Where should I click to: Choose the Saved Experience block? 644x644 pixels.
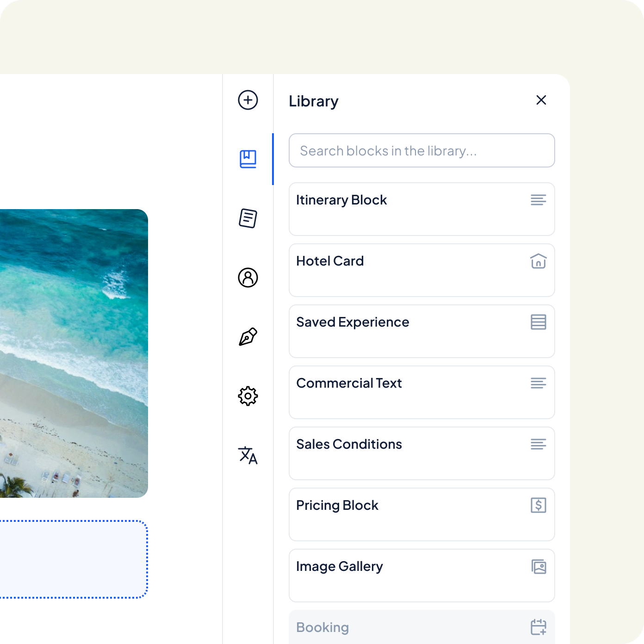pos(422,331)
